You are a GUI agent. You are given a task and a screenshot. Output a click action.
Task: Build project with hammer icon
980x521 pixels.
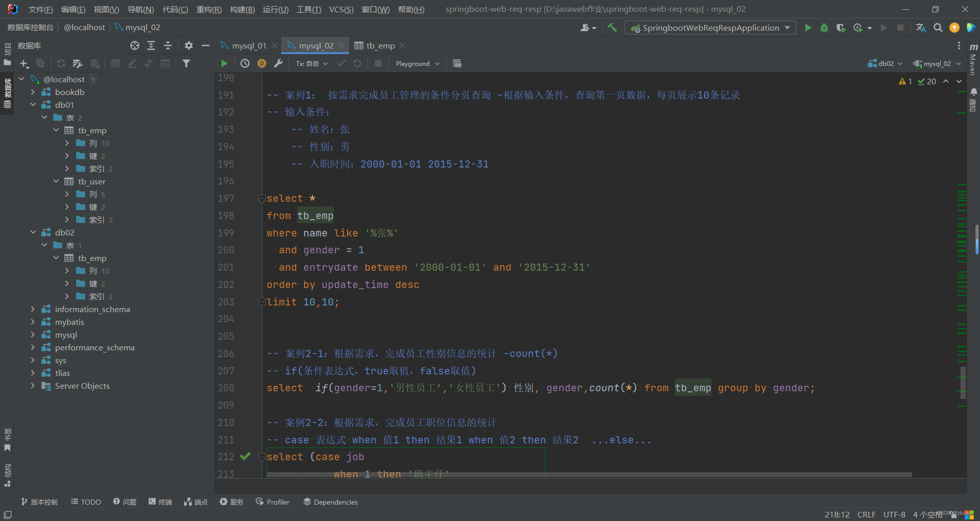612,28
